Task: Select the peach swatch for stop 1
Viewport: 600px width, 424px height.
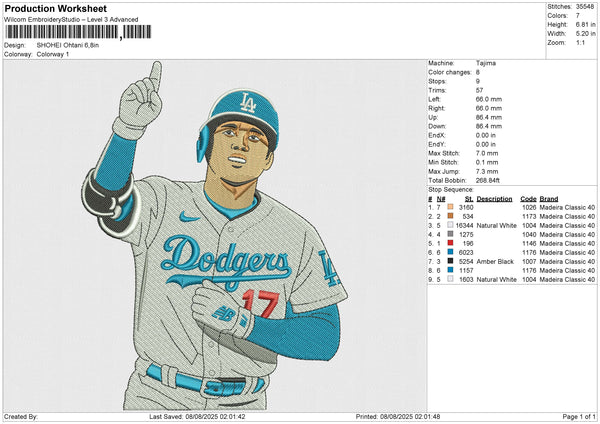Action: pos(449,207)
